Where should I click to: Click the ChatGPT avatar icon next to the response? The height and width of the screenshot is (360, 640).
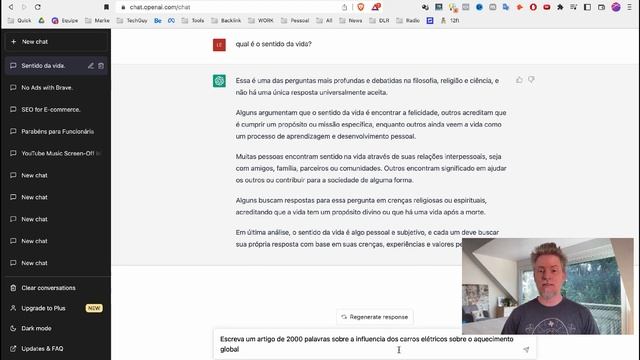tap(219, 81)
